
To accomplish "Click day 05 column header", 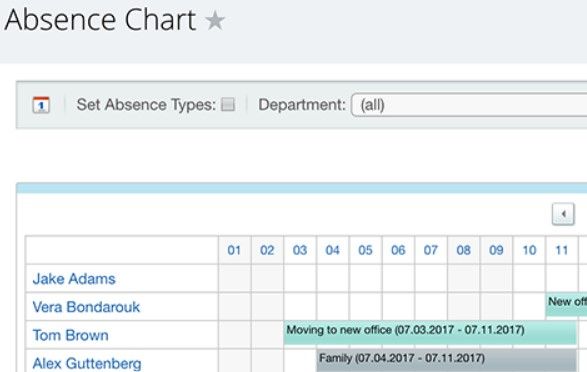I will pyautogui.click(x=365, y=250).
